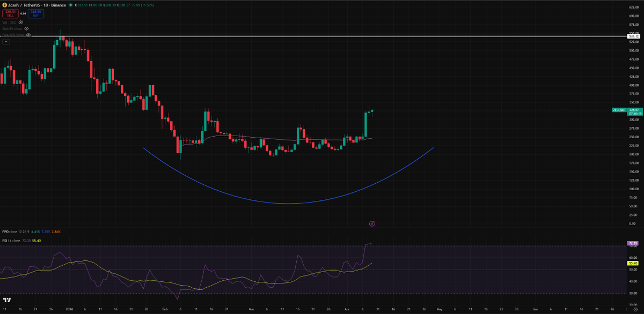Click the purple 72.35 RSI value label
Screen dimensions: 644x314
[x=633, y=243]
